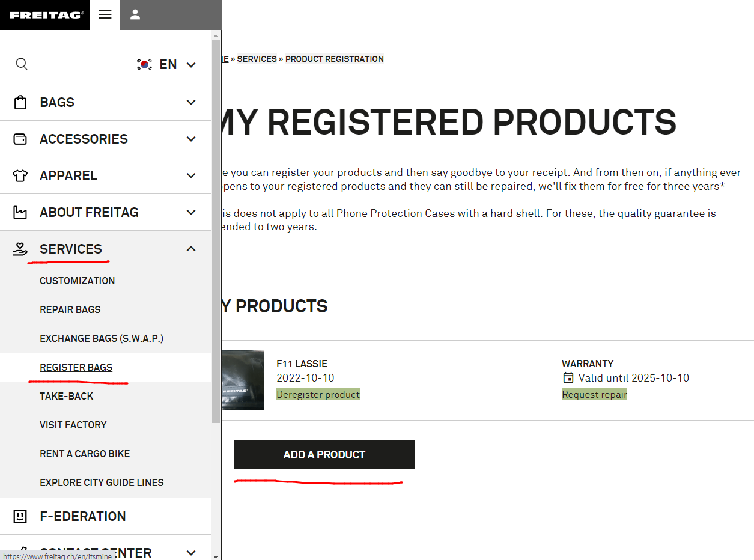Click the sidebar menu scrollbar
The width and height of the screenshot is (754, 560).
[216, 231]
